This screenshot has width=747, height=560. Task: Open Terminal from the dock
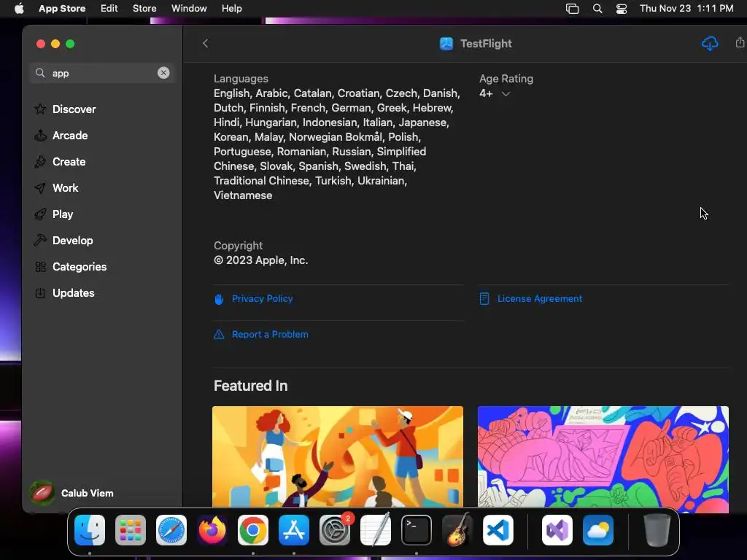[x=417, y=530]
